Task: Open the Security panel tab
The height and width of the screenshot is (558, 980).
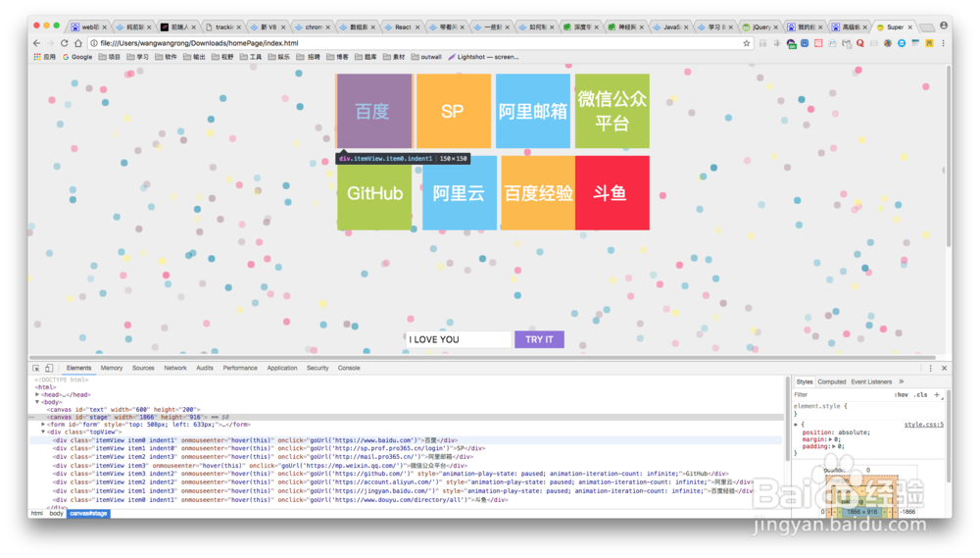Action: [318, 369]
